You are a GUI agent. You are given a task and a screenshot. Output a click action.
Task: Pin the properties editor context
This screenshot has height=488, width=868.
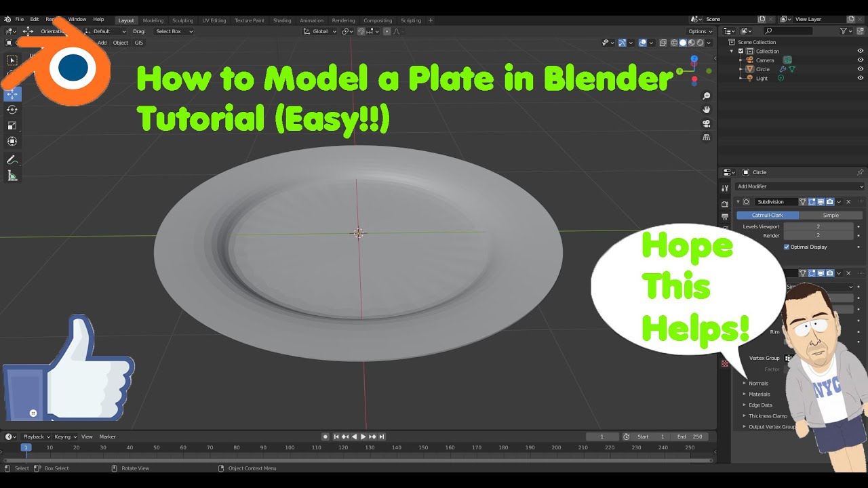pos(860,172)
